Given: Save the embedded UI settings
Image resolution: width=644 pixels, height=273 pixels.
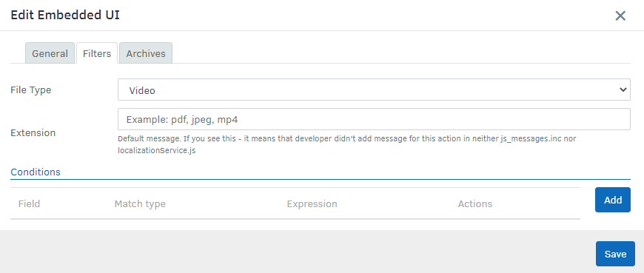Looking at the screenshot, I should 615,254.
